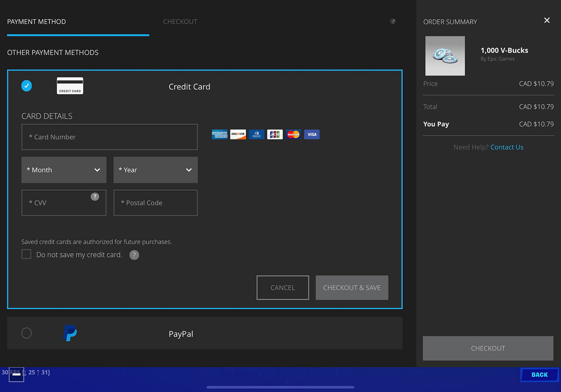The height and width of the screenshot is (392, 561).
Task: Click the Diners Club card logo
Action: (x=257, y=135)
